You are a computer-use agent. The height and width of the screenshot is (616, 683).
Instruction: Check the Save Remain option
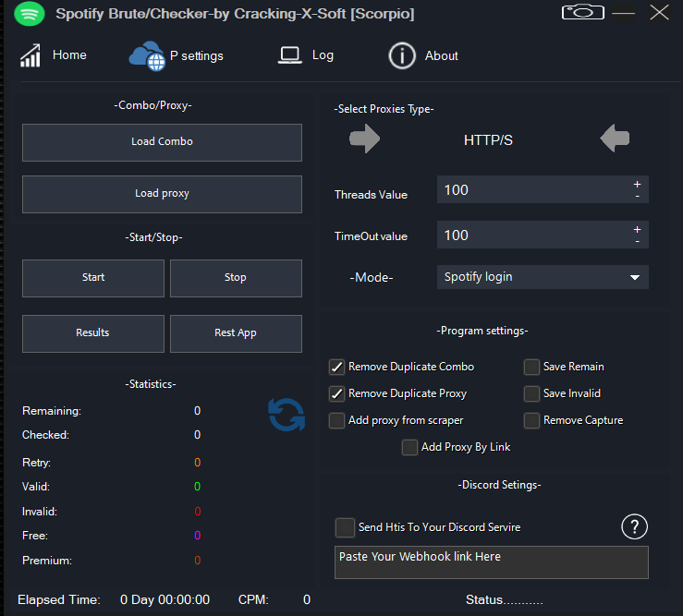[531, 367]
